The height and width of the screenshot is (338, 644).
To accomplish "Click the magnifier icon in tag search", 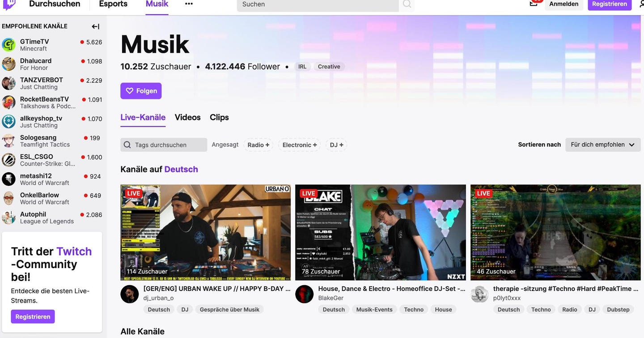I will 127,145.
